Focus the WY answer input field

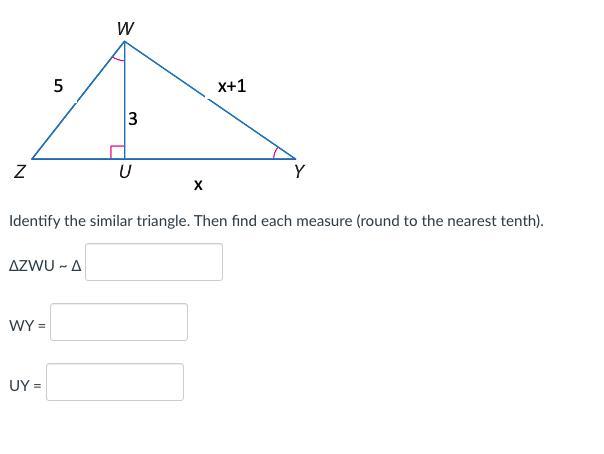119,322
